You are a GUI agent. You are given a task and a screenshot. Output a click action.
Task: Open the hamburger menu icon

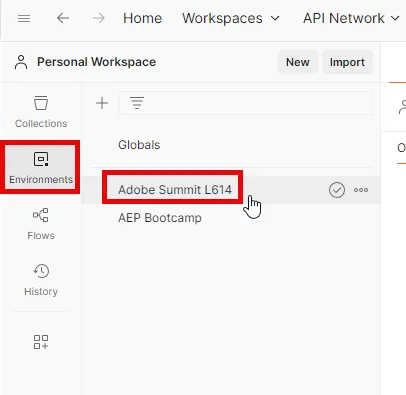pos(24,18)
